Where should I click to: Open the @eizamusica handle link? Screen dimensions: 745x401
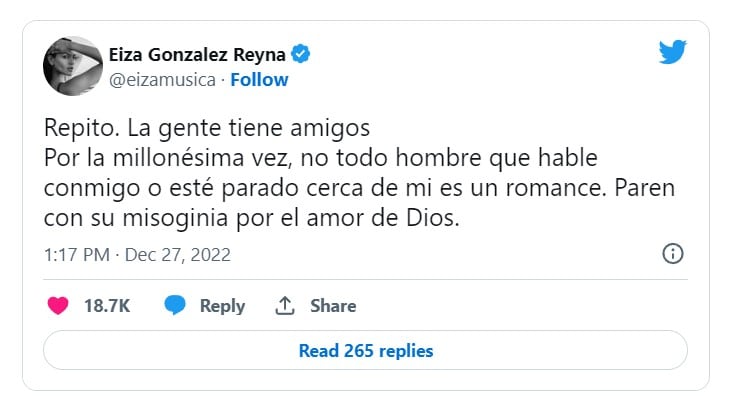point(160,79)
